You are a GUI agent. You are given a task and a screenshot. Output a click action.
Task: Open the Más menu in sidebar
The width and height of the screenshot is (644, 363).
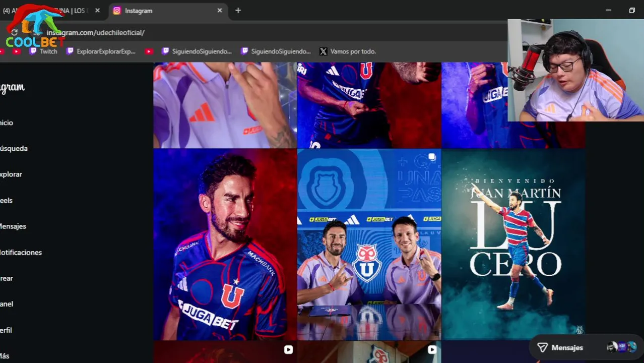click(x=5, y=356)
